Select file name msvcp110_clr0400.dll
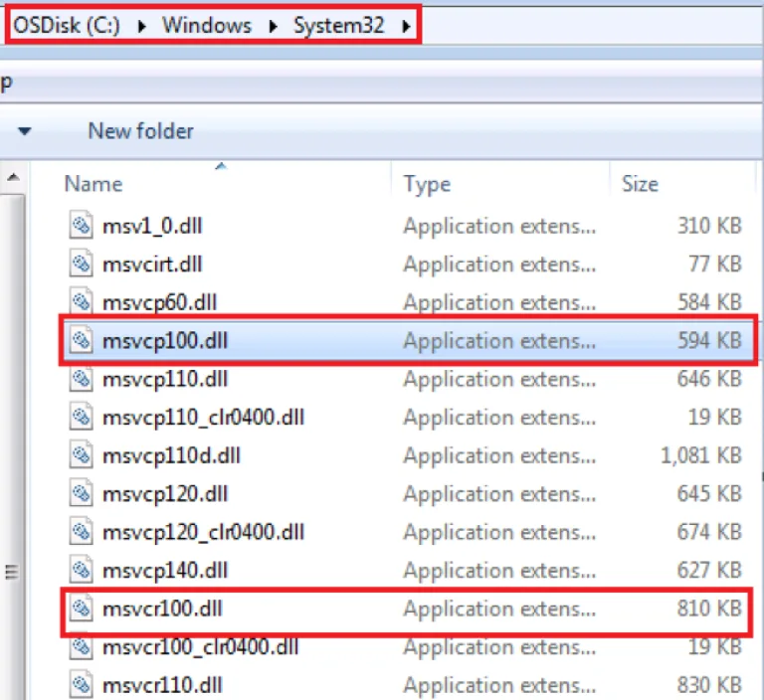The height and width of the screenshot is (700, 764). [203, 418]
